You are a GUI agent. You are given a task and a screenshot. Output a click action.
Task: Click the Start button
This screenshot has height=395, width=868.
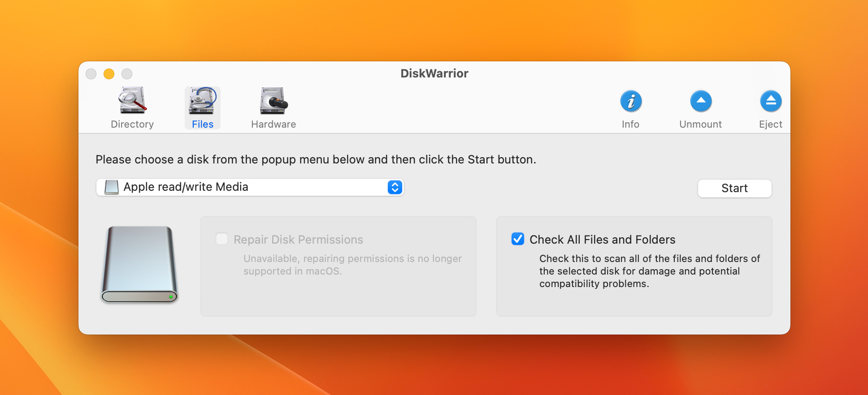coord(734,188)
